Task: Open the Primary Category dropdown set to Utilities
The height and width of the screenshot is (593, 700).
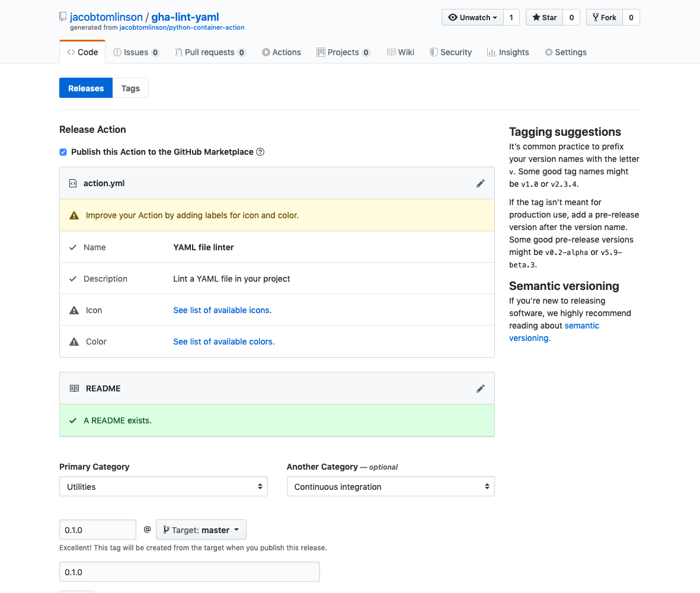Action: (x=163, y=487)
